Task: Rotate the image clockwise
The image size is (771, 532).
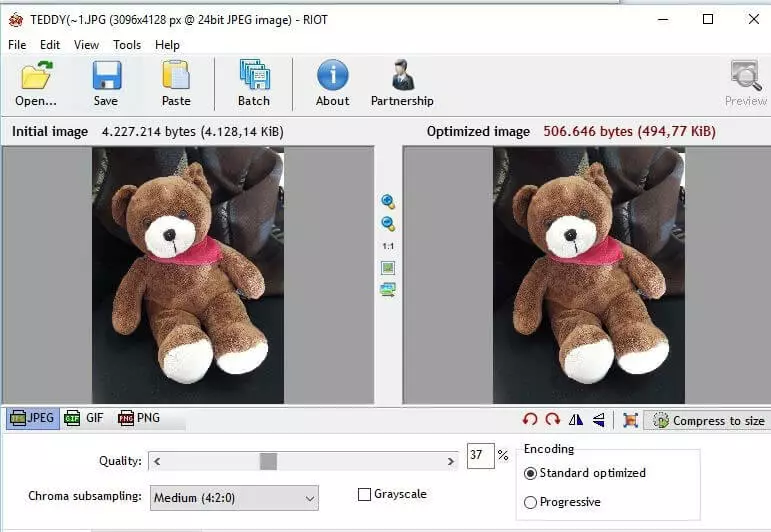Action: pos(553,419)
